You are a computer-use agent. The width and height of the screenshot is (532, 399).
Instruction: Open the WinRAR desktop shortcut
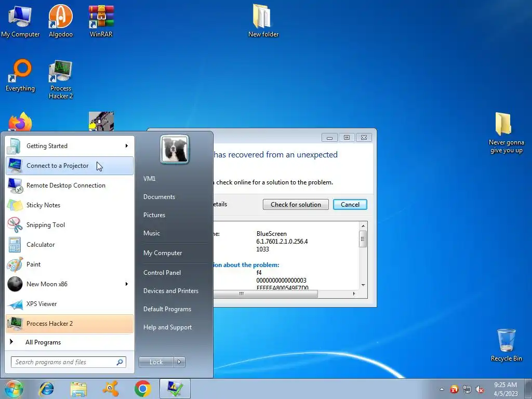[x=101, y=21]
